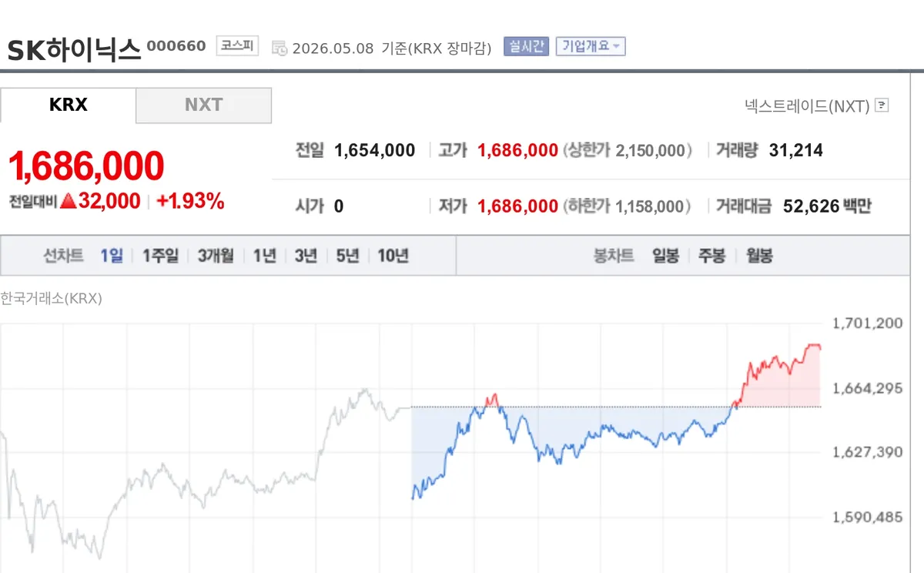Show the 3년 line chart
This screenshot has width=924, height=573.
(x=306, y=256)
